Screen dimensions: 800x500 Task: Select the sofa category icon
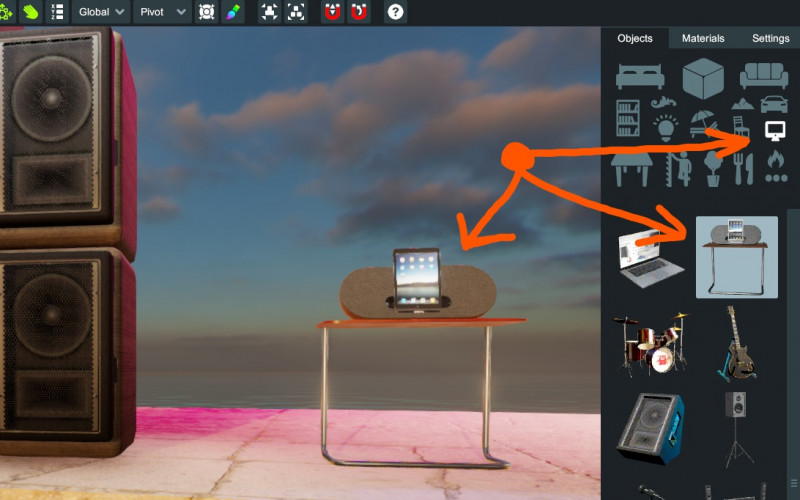pyautogui.click(x=764, y=76)
